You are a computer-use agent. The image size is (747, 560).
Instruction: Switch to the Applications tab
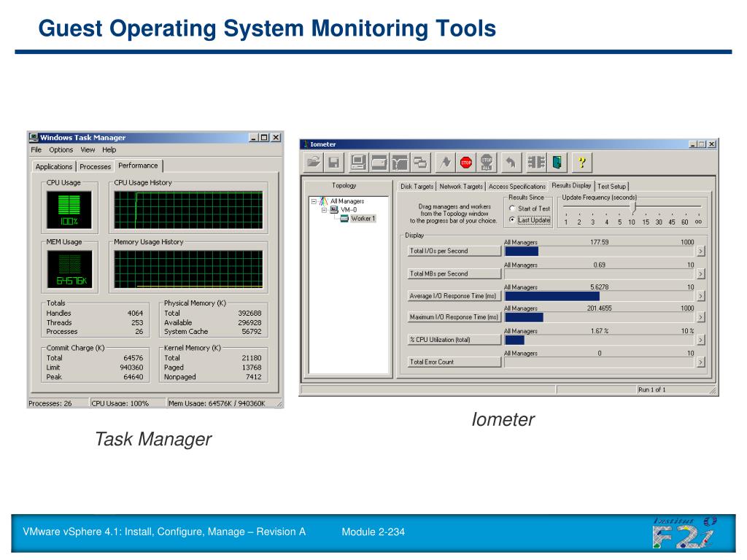pyautogui.click(x=54, y=167)
